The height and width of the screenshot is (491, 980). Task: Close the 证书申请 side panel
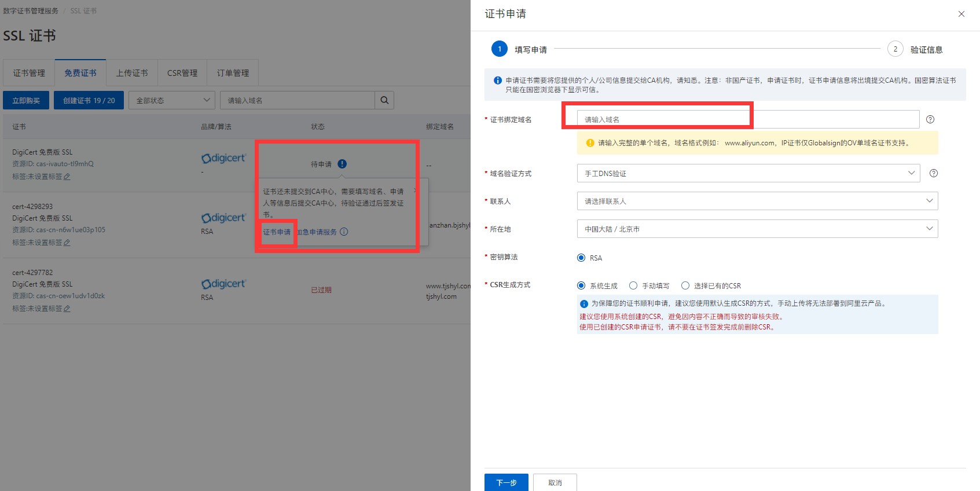pyautogui.click(x=961, y=14)
